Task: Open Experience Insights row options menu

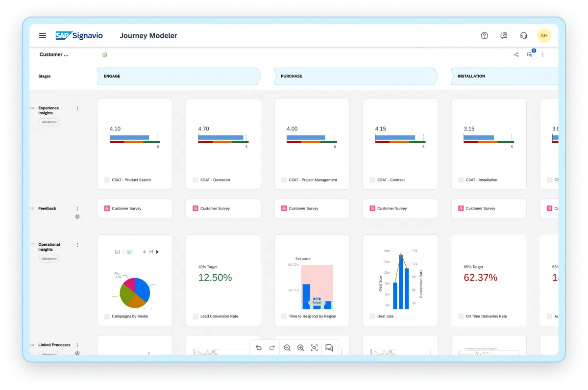Action: 77,108
